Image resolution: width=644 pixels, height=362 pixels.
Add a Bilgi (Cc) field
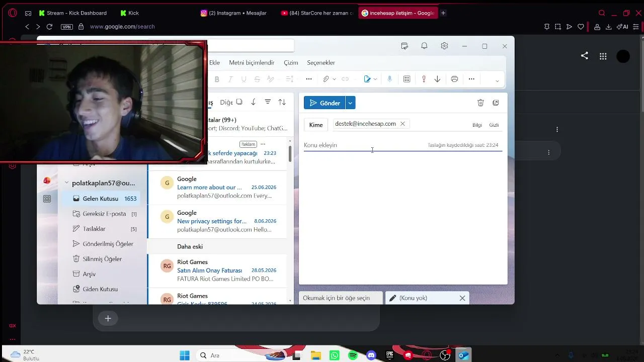[477, 125]
